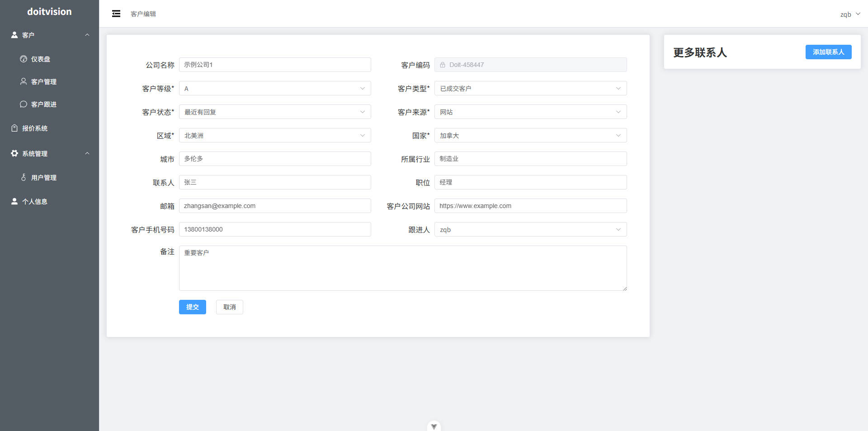Click the down arrow icon at page bottom
The image size is (868, 431).
(434, 426)
